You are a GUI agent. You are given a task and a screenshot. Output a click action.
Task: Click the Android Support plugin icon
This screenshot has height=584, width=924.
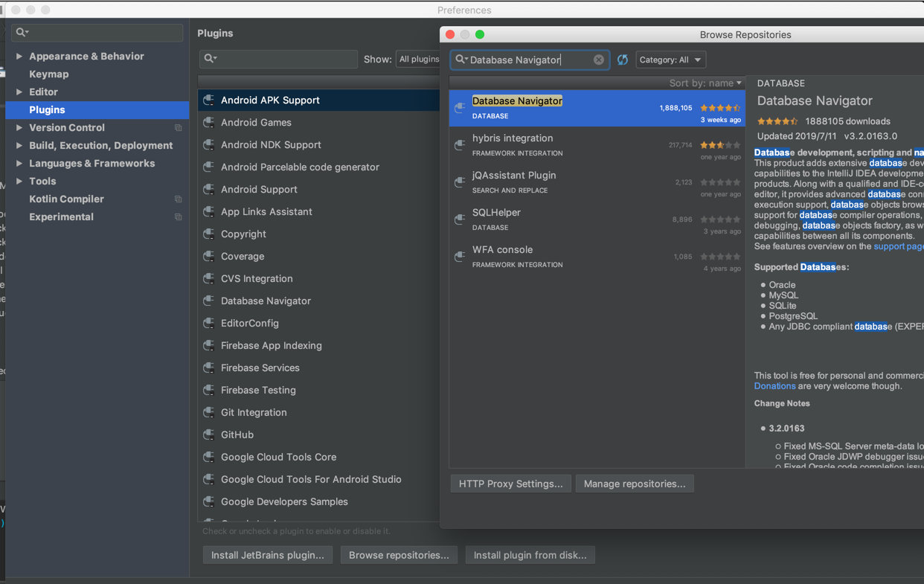pos(209,190)
